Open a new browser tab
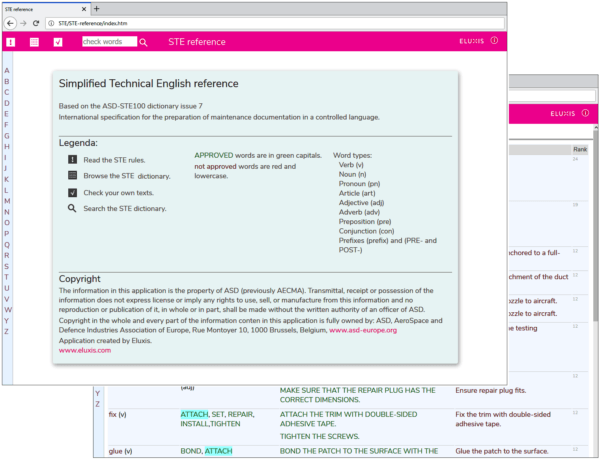Viewport: 600px width, 459px height. click(96, 9)
